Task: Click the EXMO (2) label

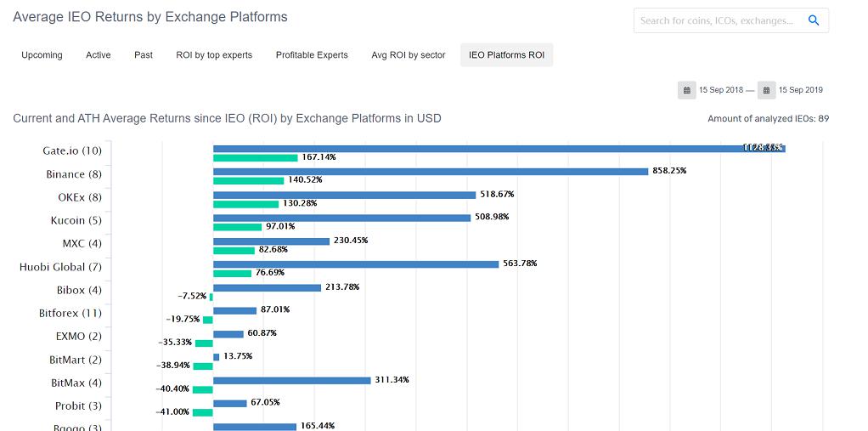Action: 79,337
